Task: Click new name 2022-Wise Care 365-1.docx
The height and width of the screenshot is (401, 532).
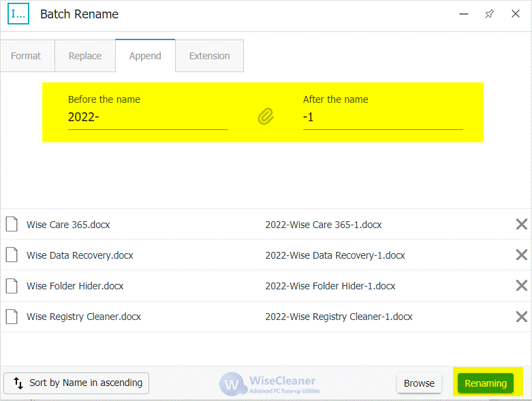Action: point(324,225)
